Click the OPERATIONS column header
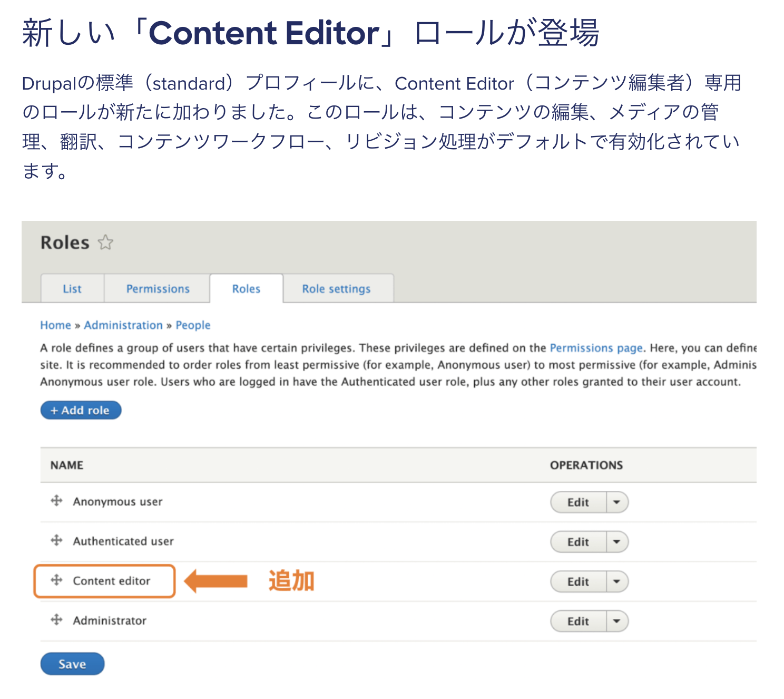The width and height of the screenshot is (784, 699). 586,465
